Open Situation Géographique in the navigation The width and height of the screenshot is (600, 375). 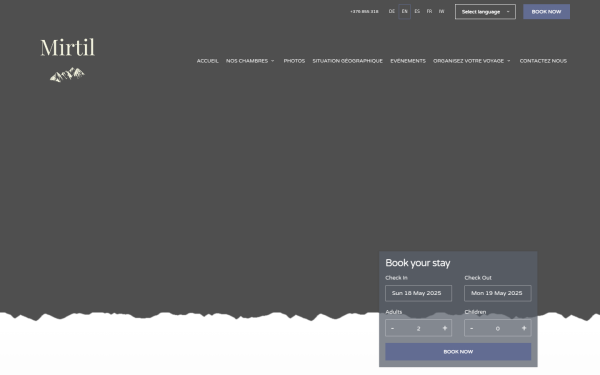coord(347,61)
